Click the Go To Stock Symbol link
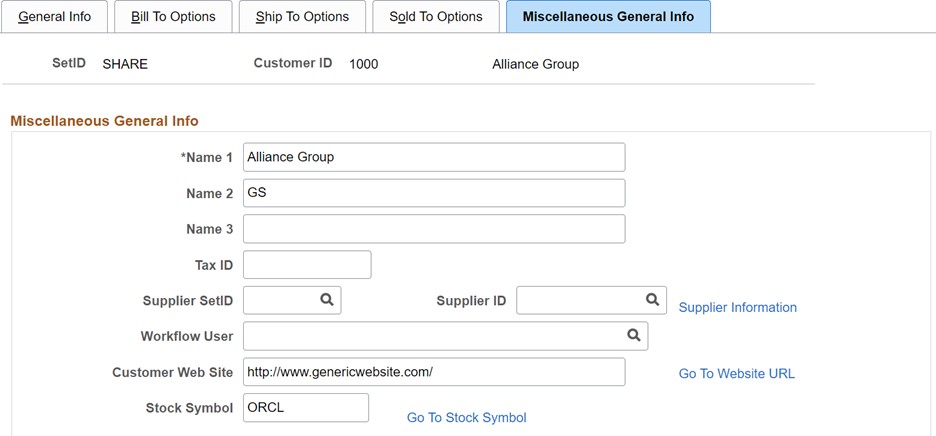936x436 pixels. point(466,417)
